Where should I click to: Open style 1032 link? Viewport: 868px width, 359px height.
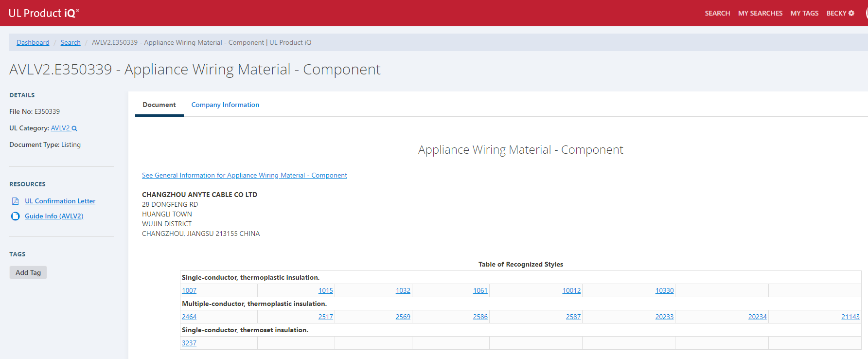(403, 290)
